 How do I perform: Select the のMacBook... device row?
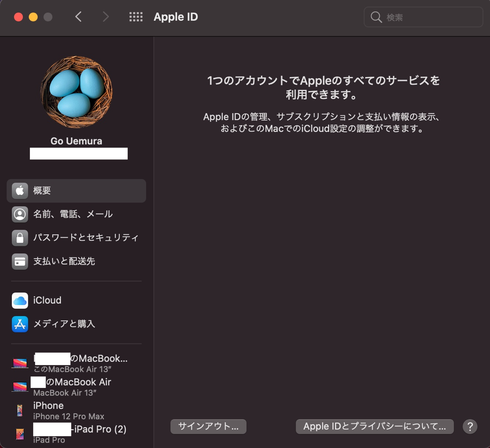(76, 363)
